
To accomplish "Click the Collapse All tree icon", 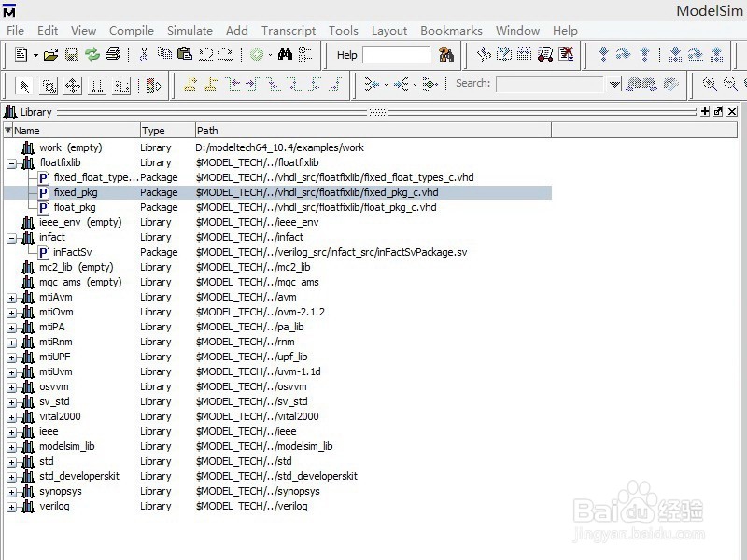I will 305,54.
